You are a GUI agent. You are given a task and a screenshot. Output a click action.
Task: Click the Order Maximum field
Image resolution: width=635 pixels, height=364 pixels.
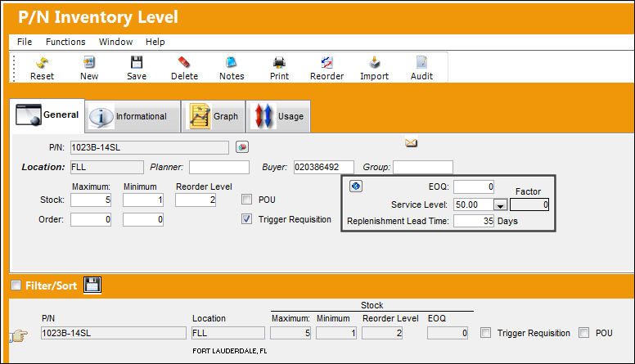[x=91, y=219]
